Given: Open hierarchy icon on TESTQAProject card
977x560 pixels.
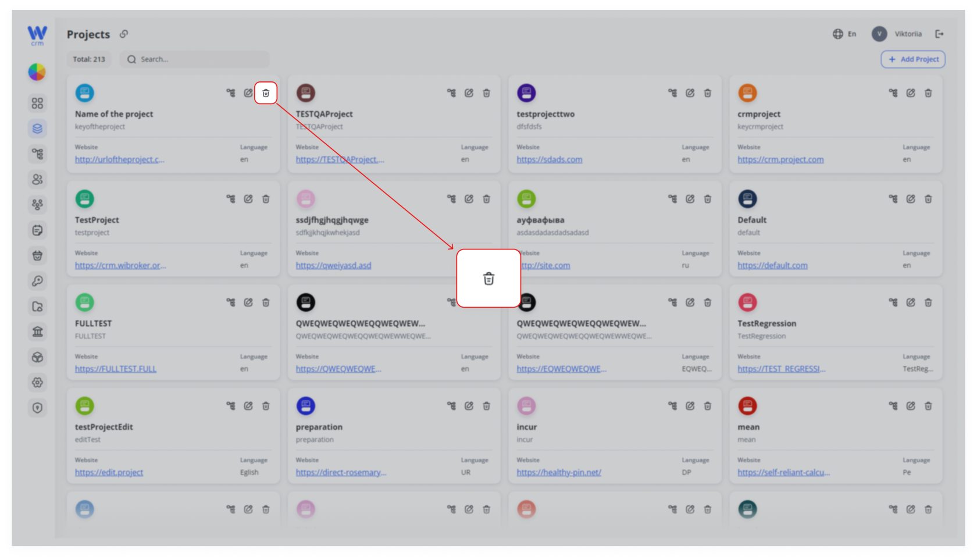Looking at the screenshot, I should point(452,93).
